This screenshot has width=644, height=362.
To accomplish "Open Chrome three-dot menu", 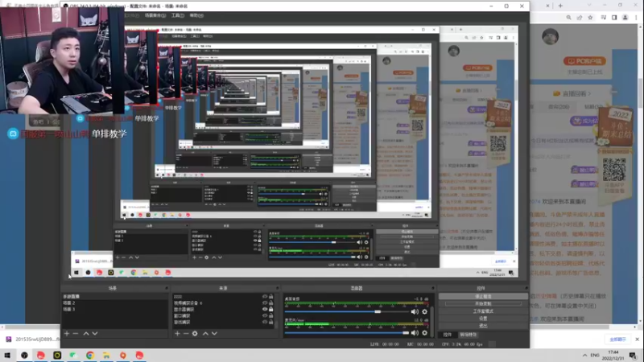I will coord(636,18).
